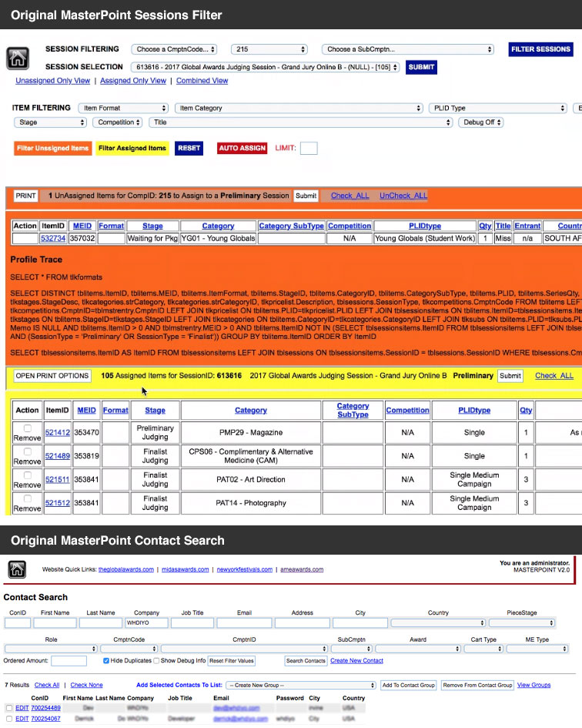Open the Create New Contact link
582x728 pixels.
click(356, 661)
